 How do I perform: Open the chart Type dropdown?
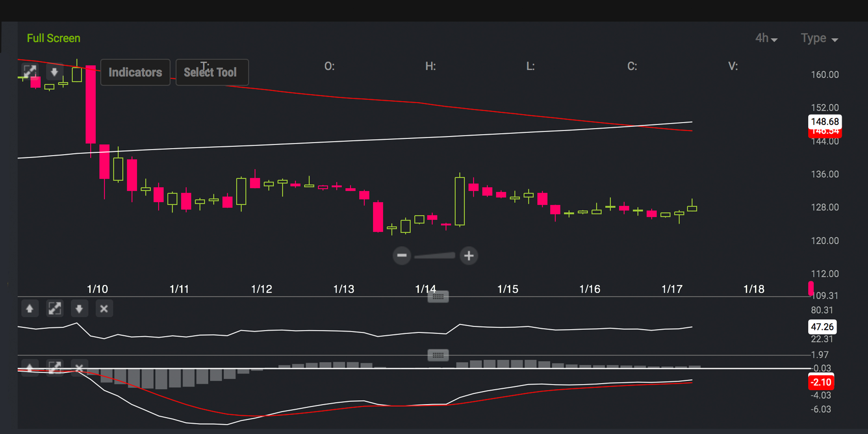point(818,38)
